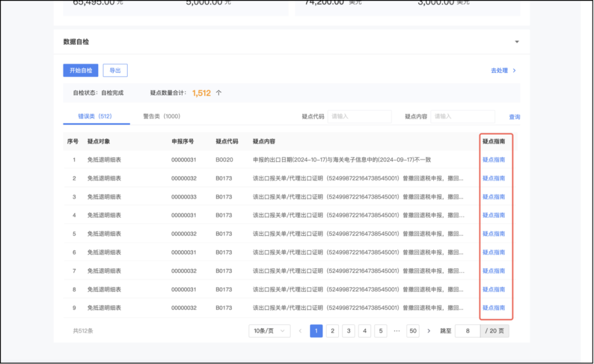This screenshot has height=364, width=594.
Task: Go to previous page arrow
Action: point(300,331)
